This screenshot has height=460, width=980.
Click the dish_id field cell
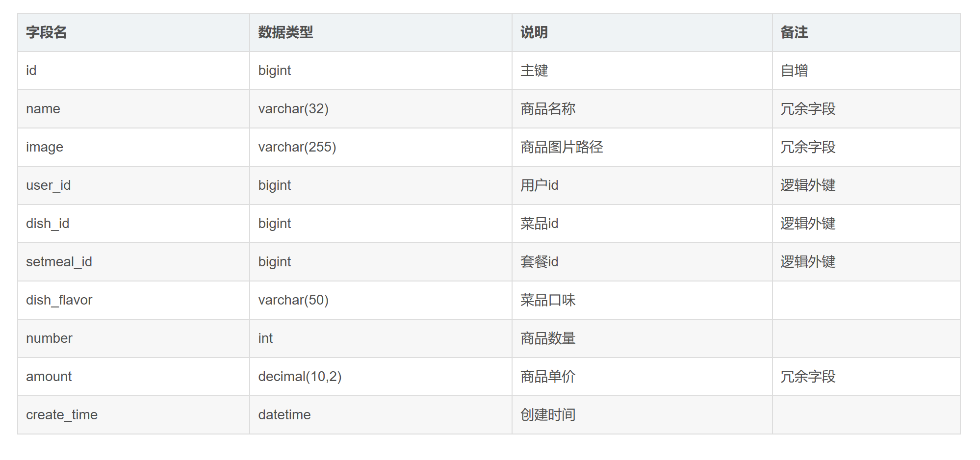pos(133,224)
